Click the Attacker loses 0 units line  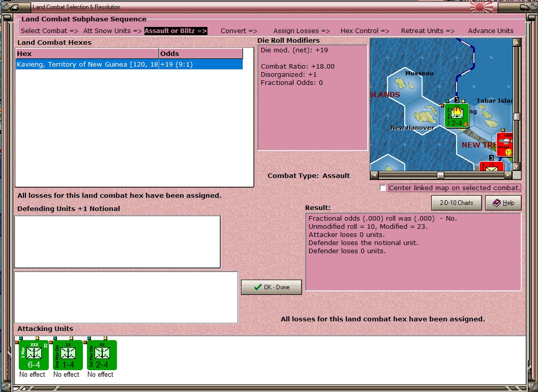click(x=346, y=234)
